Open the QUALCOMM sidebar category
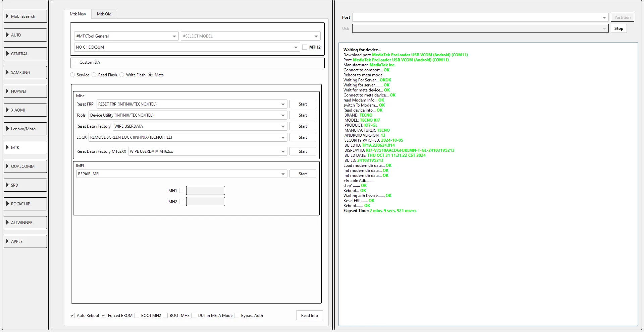The image size is (644, 332). click(25, 167)
